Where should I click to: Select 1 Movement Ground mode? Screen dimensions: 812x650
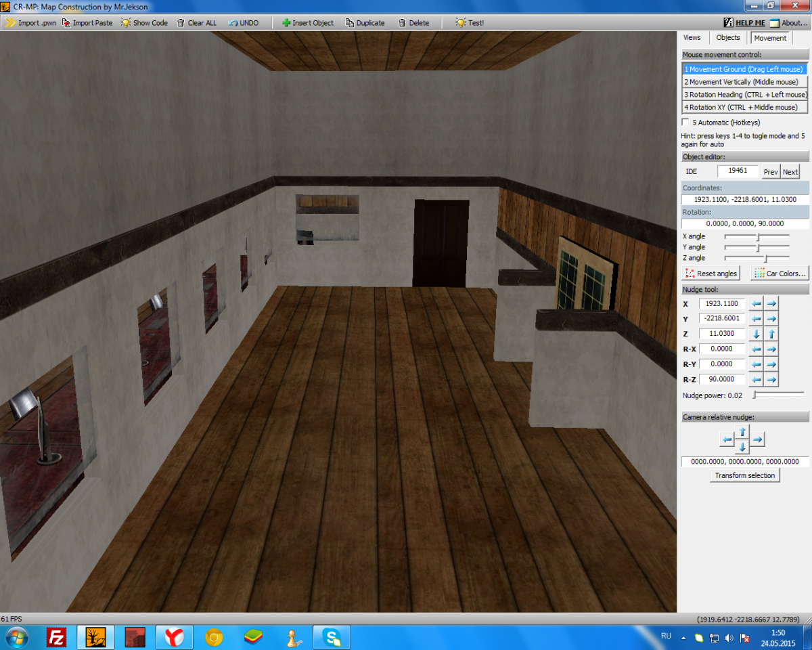(745, 69)
